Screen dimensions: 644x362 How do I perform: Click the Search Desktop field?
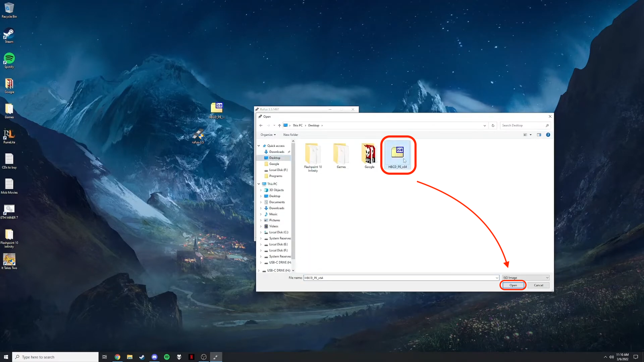coord(523,126)
